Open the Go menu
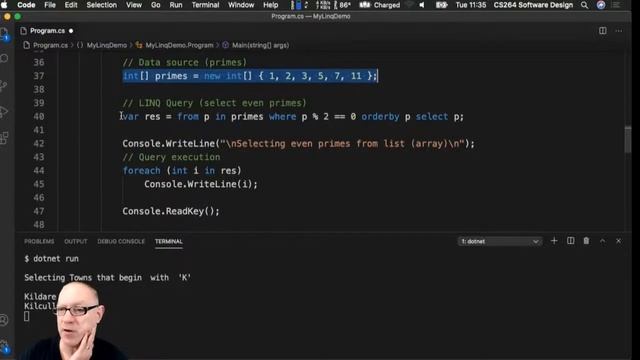 pos(156,5)
